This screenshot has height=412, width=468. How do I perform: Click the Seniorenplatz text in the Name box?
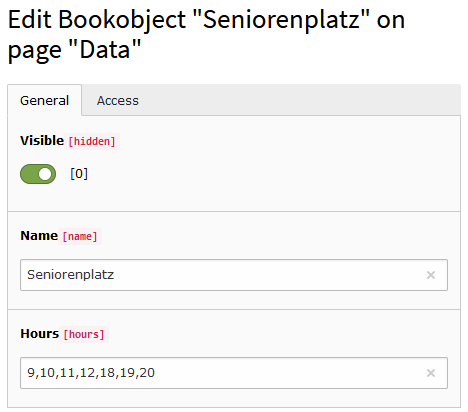(70, 275)
